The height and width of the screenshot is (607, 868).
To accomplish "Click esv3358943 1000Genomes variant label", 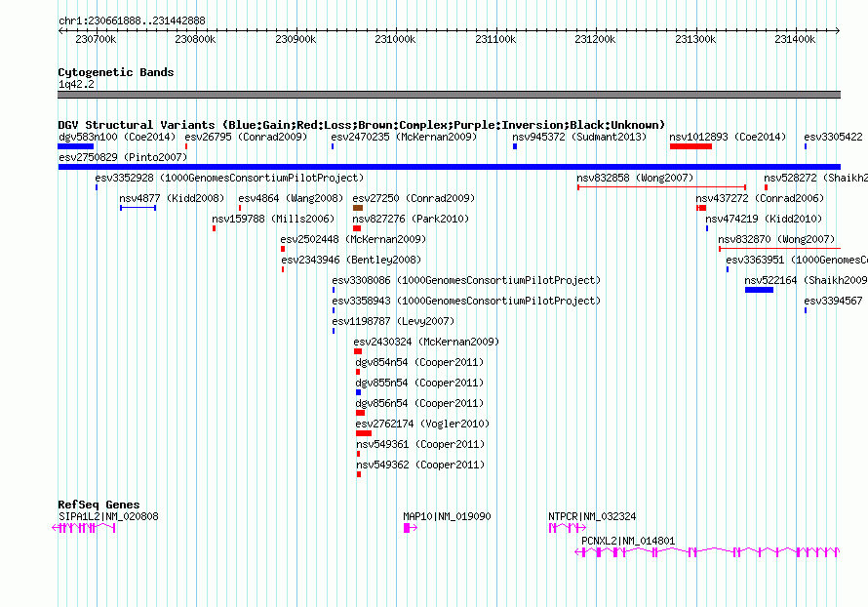I will point(466,301).
